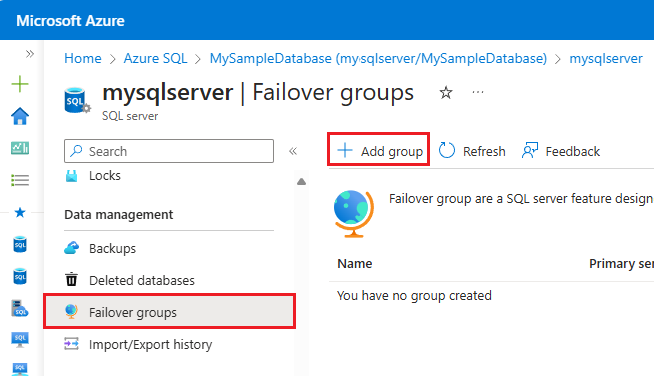Screen dimensions: 654x376
Task: Click the Failover groups globe icon in menu
Action: click(x=71, y=312)
